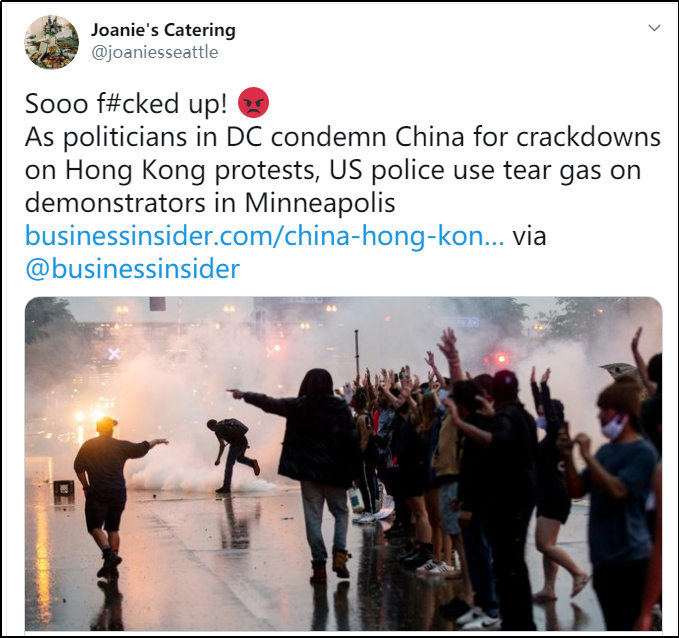Click the angry red face emoji
The height and width of the screenshot is (638, 679).
254,103
